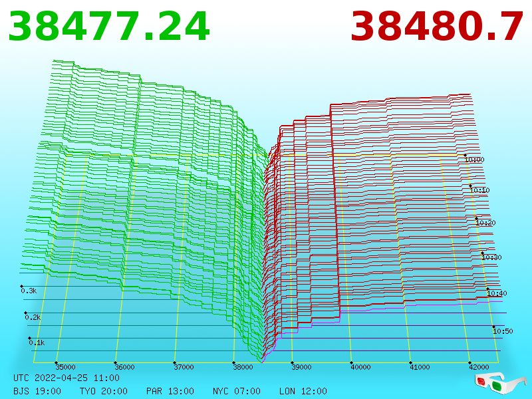This screenshot has height=399, width=532.
Task: Click the red ask price 38480.7
Action: [437, 26]
